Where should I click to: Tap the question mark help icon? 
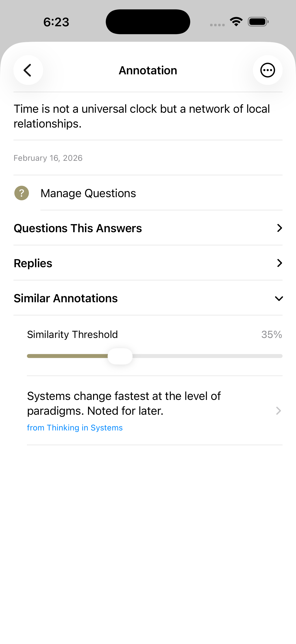(x=22, y=193)
